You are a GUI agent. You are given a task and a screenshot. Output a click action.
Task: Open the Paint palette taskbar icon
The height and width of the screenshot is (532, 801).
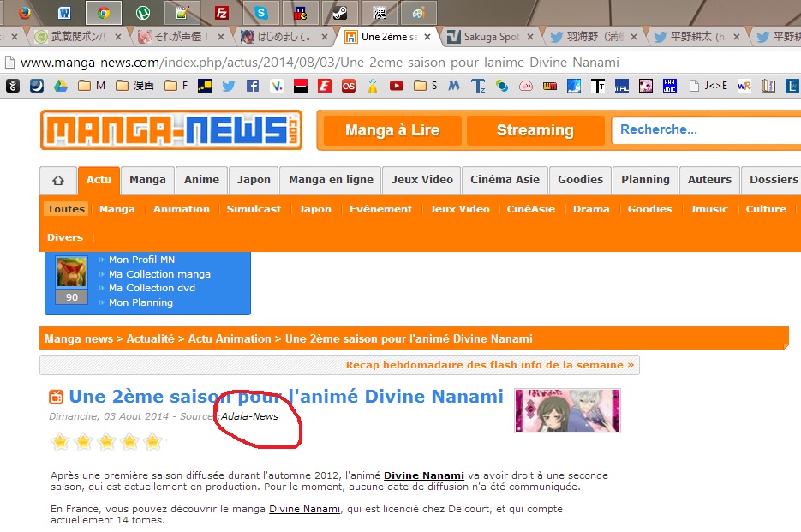[x=418, y=12]
